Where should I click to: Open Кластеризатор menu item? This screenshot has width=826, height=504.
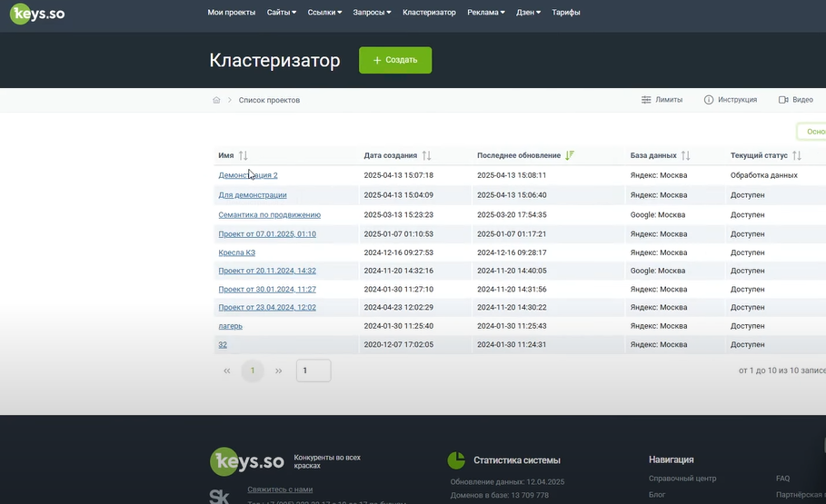(429, 12)
